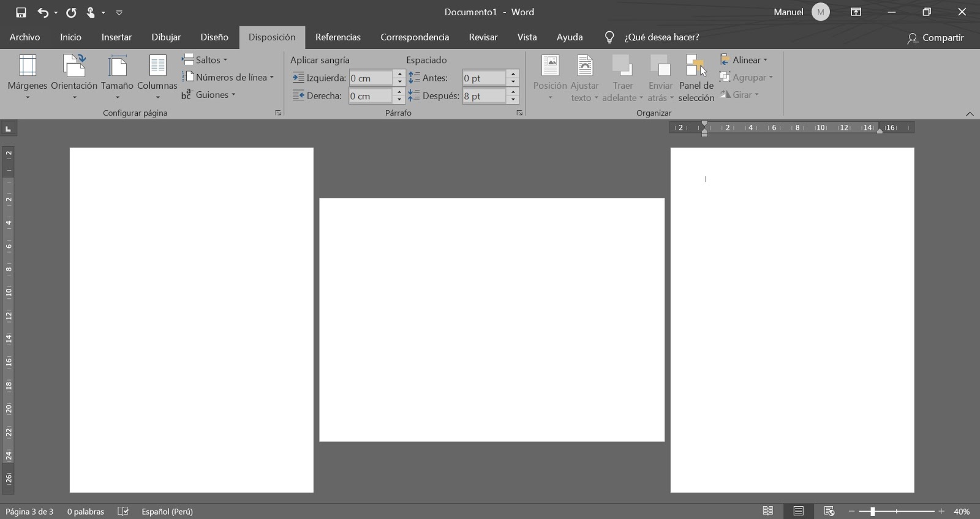The height and width of the screenshot is (519, 980).
Task: Click the 0 palabras word count
Action: tap(86, 512)
